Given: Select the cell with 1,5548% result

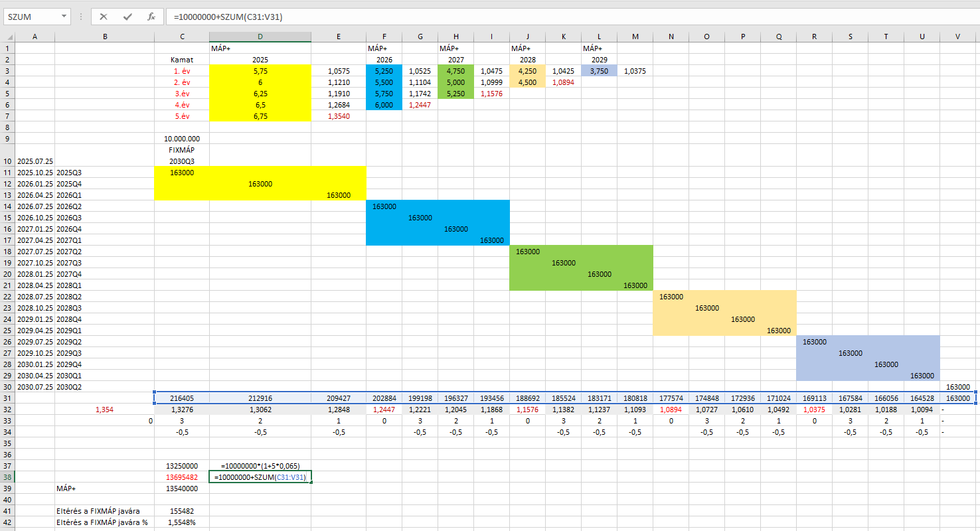Looking at the screenshot, I should [x=181, y=522].
